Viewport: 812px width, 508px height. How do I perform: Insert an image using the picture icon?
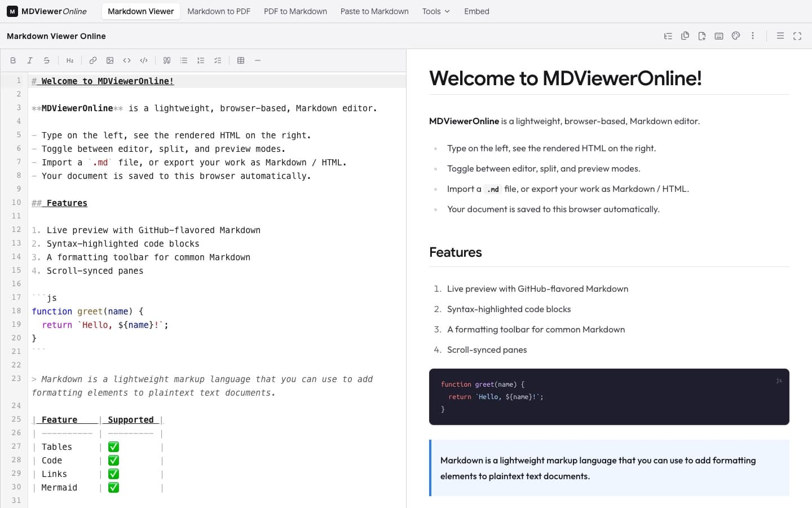pyautogui.click(x=110, y=60)
